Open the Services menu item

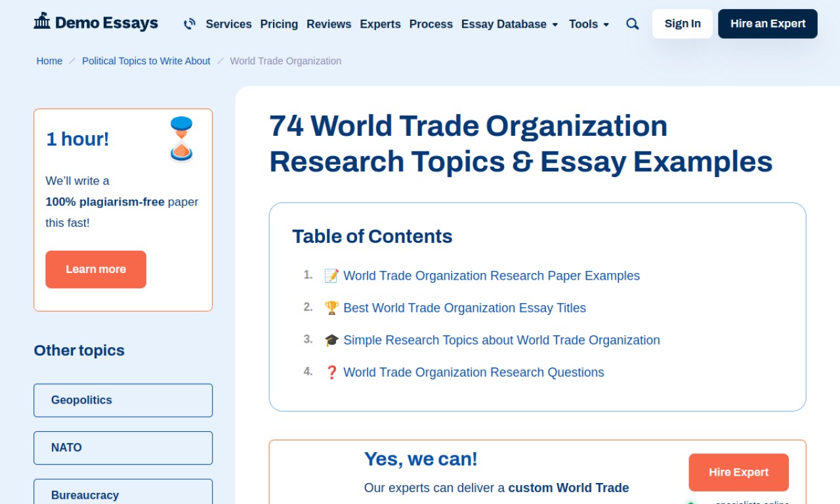(228, 24)
